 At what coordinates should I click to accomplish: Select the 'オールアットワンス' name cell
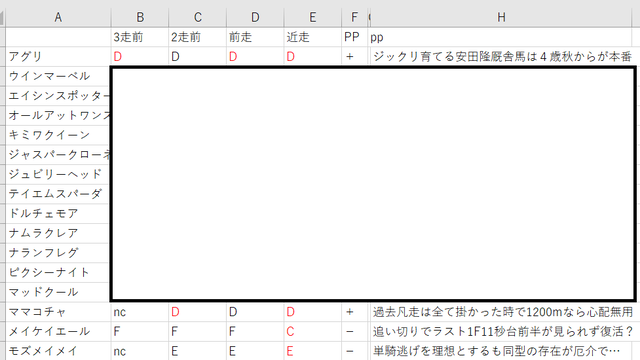point(58,115)
